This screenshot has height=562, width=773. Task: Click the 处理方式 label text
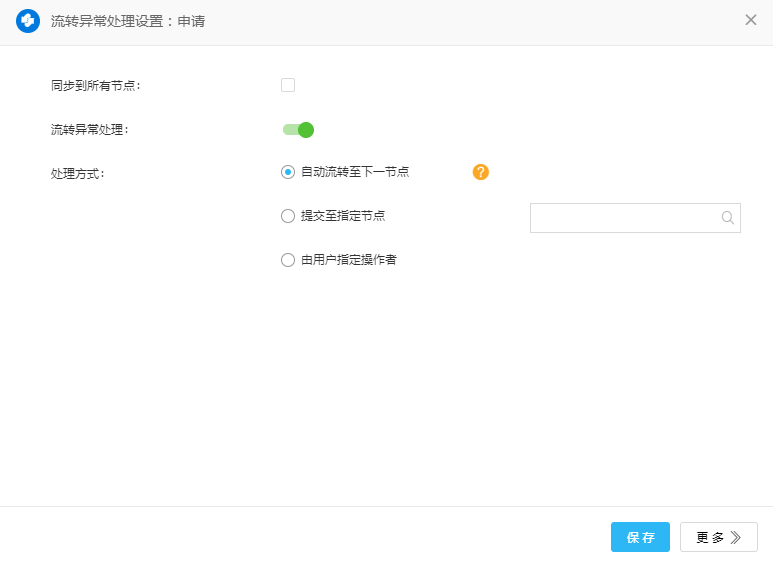[78, 173]
